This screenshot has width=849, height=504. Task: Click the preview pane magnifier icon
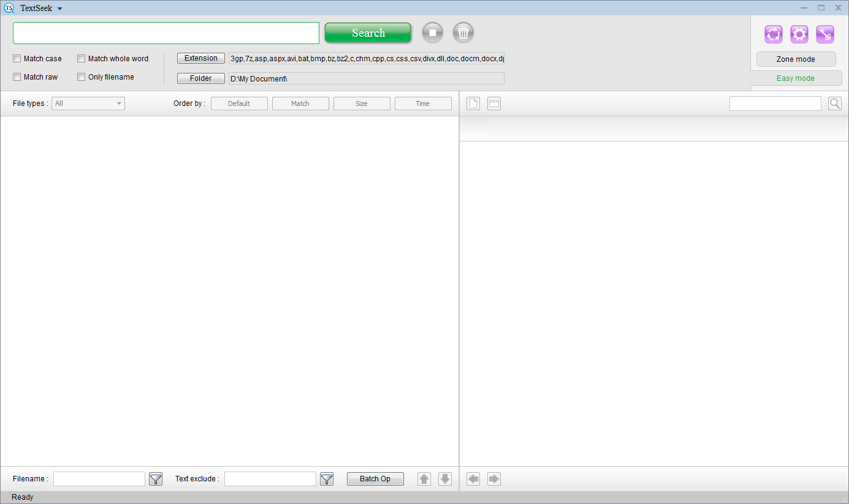pos(834,103)
